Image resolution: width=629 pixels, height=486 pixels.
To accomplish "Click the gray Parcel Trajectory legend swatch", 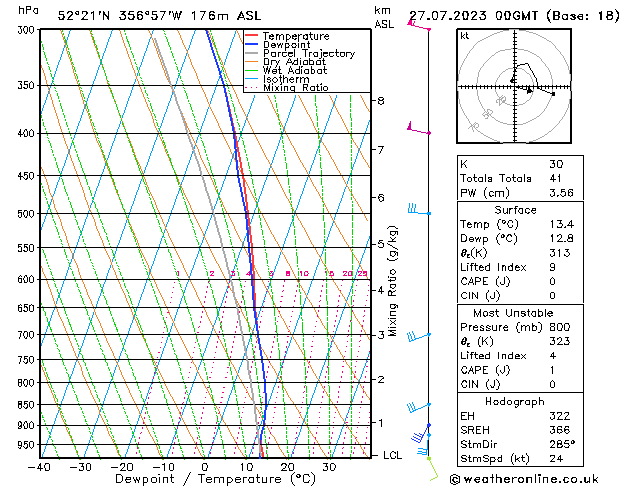I will (252, 53).
